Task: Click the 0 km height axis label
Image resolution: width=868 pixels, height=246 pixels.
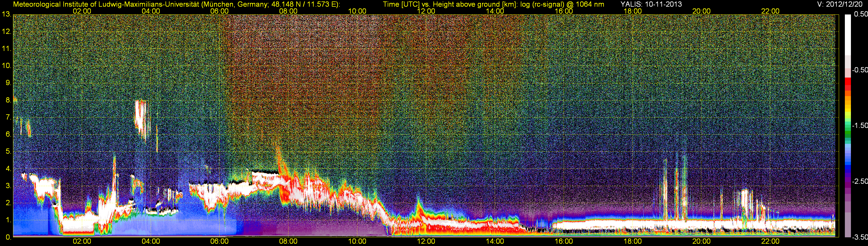Action: [8, 237]
